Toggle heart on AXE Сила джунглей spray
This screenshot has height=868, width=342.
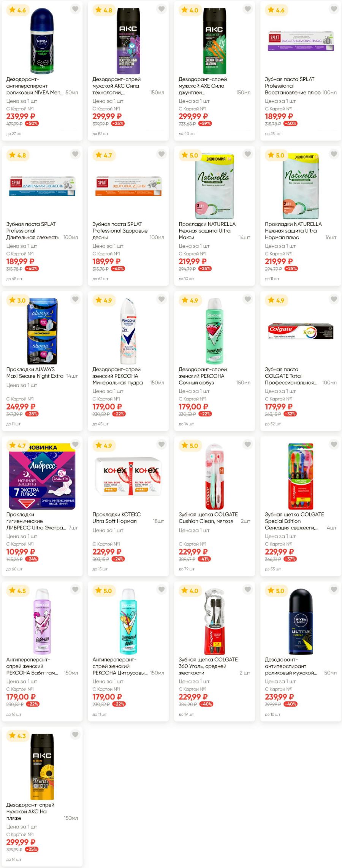(248, 9)
